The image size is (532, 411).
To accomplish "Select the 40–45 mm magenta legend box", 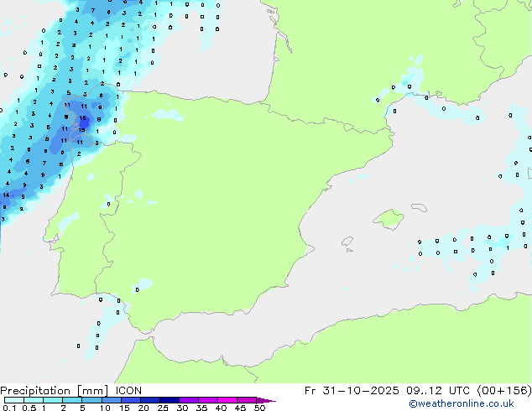I will 227,400.
